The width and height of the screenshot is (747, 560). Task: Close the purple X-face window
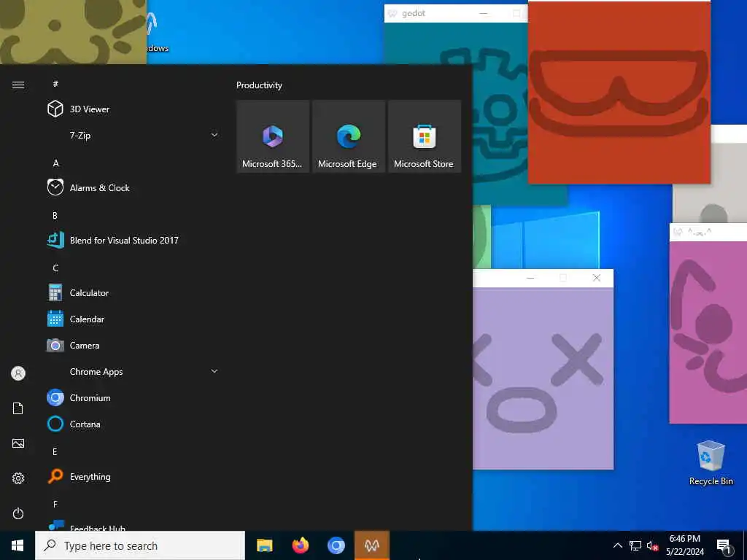[x=597, y=278]
